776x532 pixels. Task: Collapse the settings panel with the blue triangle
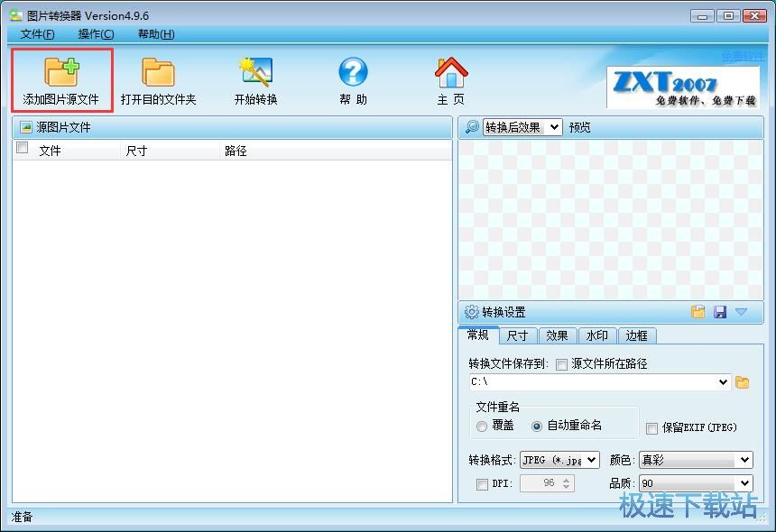[x=742, y=312]
